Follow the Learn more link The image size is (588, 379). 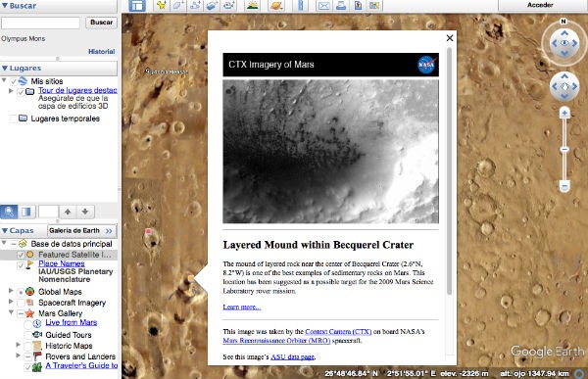[241, 308]
